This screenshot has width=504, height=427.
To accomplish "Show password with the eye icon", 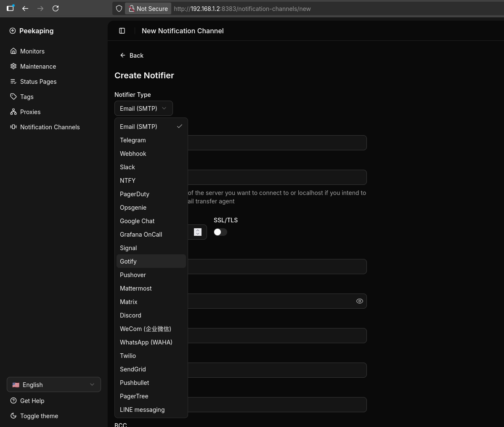I will (x=359, y=301).
